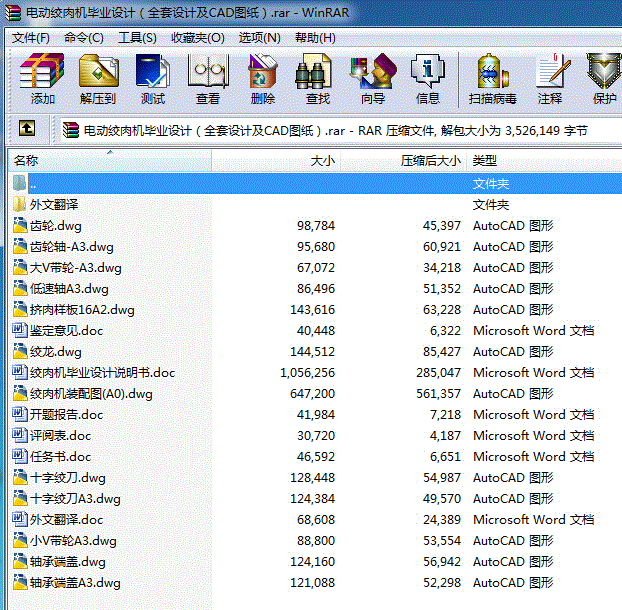Click packed size value 52,298

(x=442, y=583)
